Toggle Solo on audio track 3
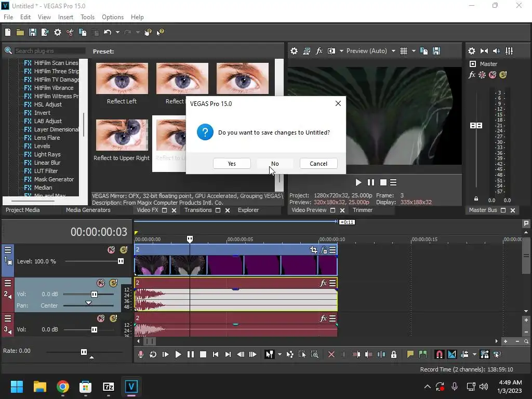This screenshot has width=532, height=399. click(x=113, y=318)
